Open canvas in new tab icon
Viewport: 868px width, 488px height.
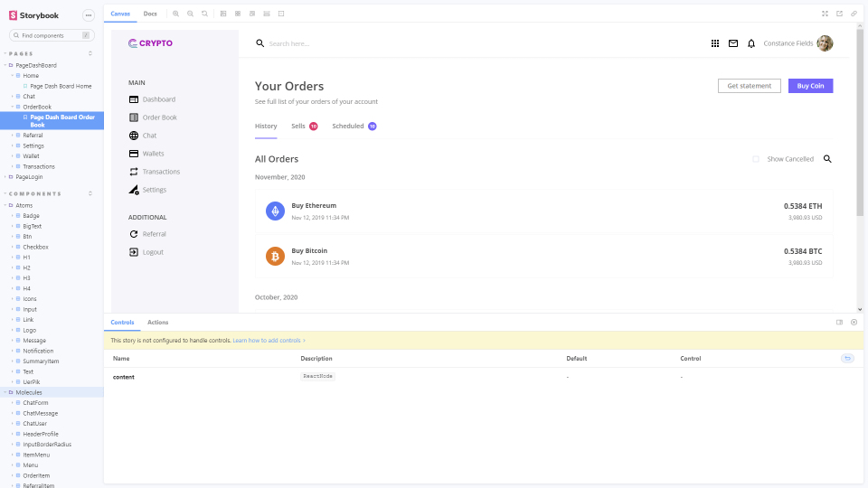point(839,14)
